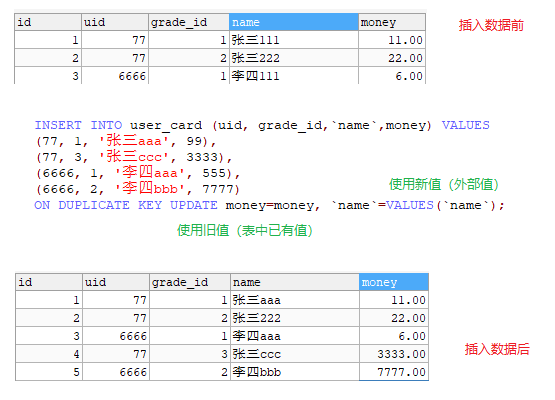Click the id column header in the after-insert table

49,282
